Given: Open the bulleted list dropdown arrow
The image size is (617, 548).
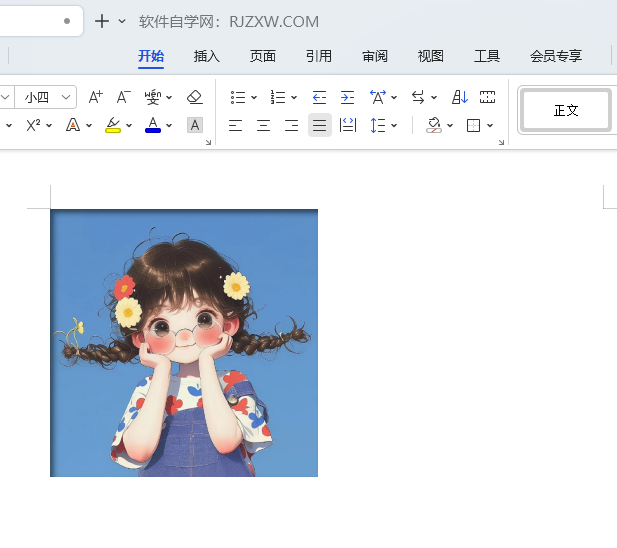Looking at the screenshot, I should coord(254,97).
